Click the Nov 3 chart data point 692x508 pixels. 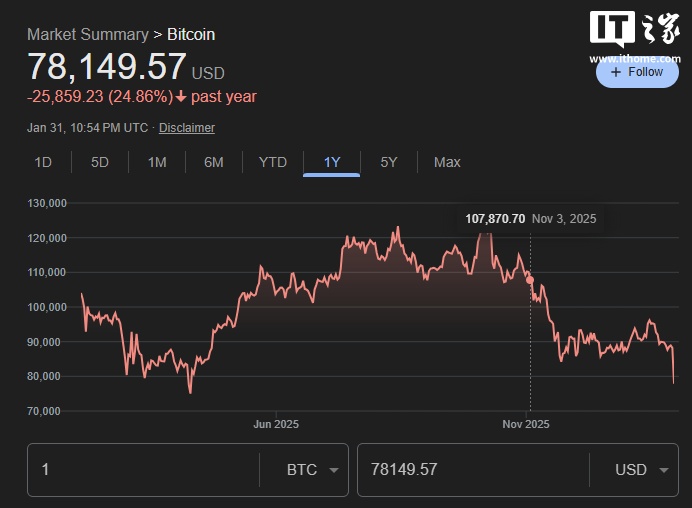(529, 280)
